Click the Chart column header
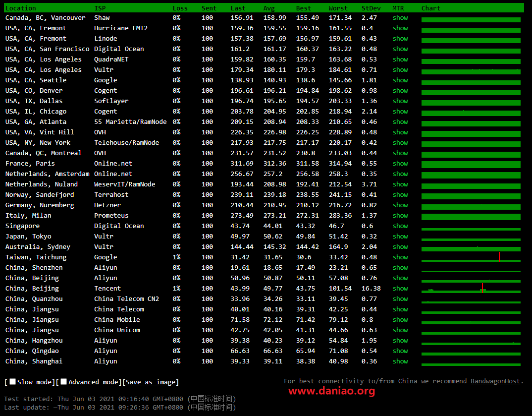This screenshot has height=416, width=532. [430, 8]
